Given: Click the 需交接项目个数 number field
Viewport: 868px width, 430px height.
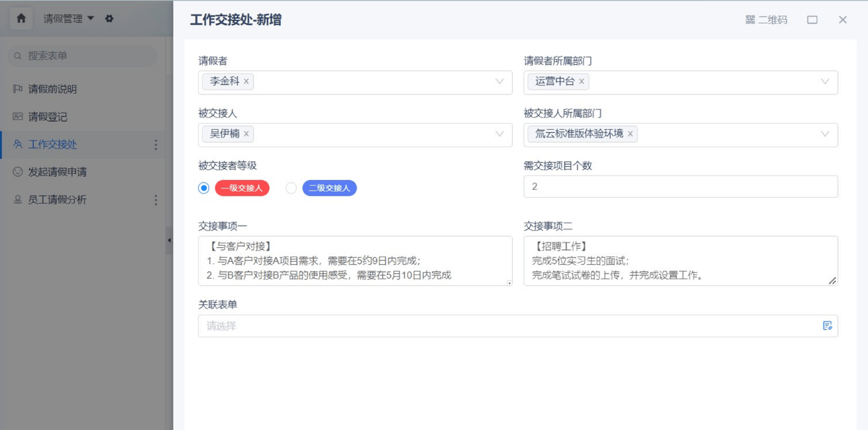Looking at the screenshot, I should (680, 187).
